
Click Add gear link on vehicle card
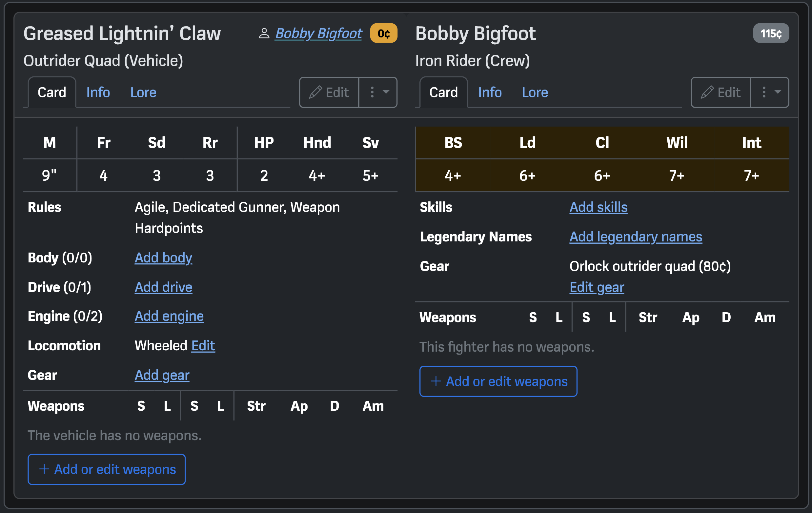(x=162, y=375)
